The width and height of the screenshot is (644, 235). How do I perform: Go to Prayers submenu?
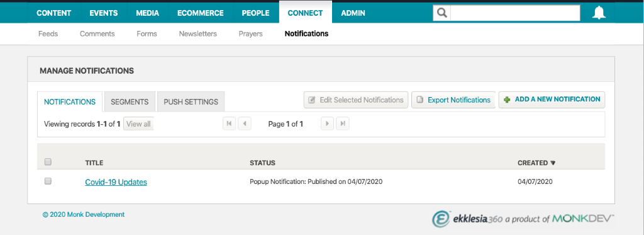[250, 34]
